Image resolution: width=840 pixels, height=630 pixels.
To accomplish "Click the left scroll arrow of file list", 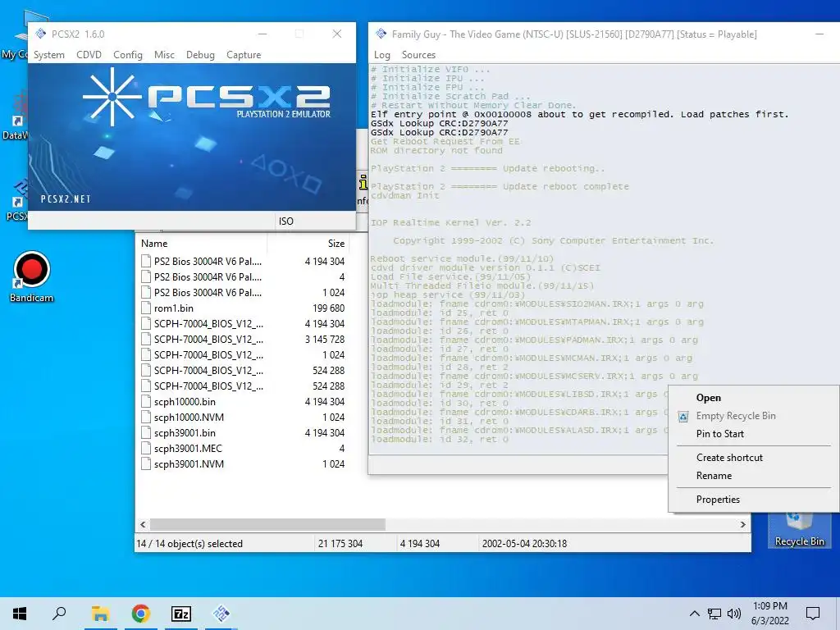I will pyautogui.click(x=143, y=524).
